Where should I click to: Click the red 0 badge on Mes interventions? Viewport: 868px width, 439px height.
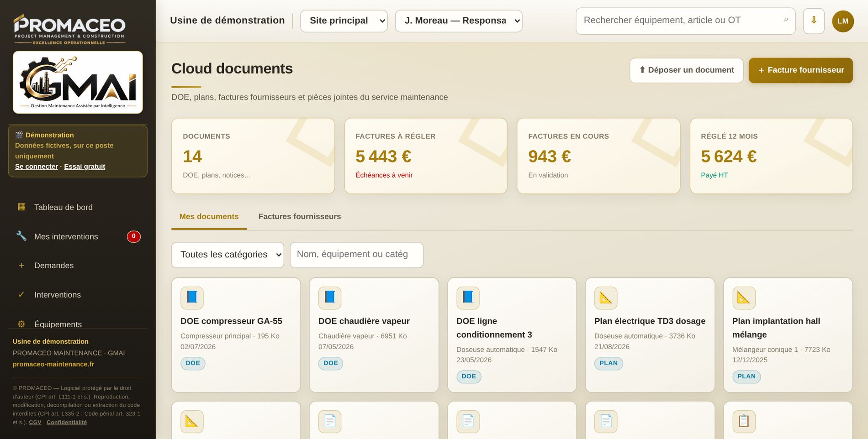pyautogui.click(x=133, y=236)
